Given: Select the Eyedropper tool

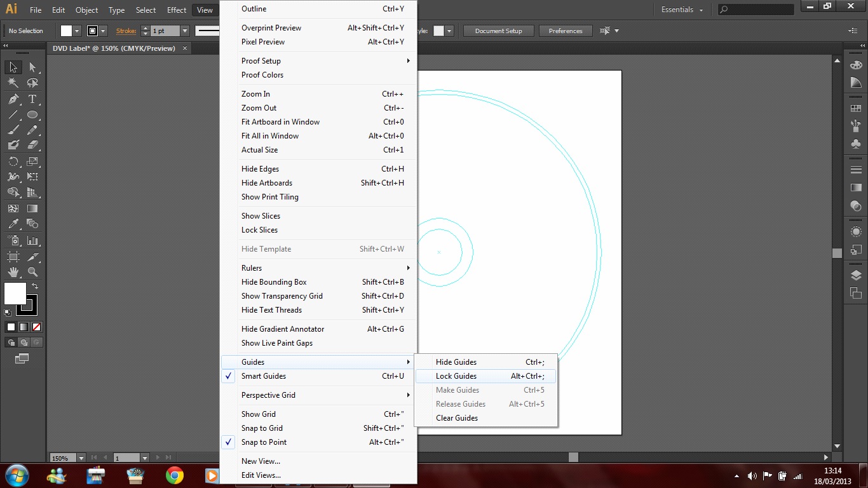Looking at the screenshot, I should tap(13, 224).
